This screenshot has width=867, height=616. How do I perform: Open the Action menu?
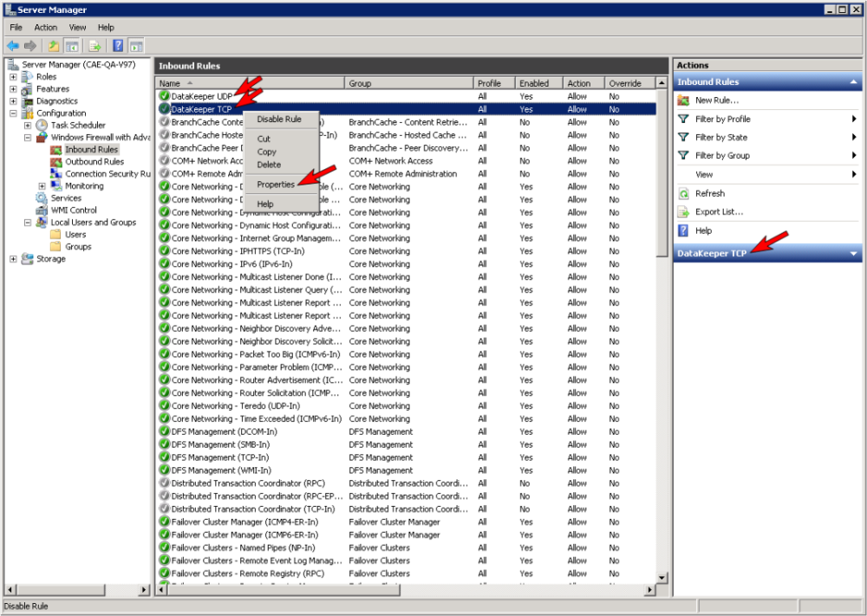pyautogui.click(x=45, y=27)
